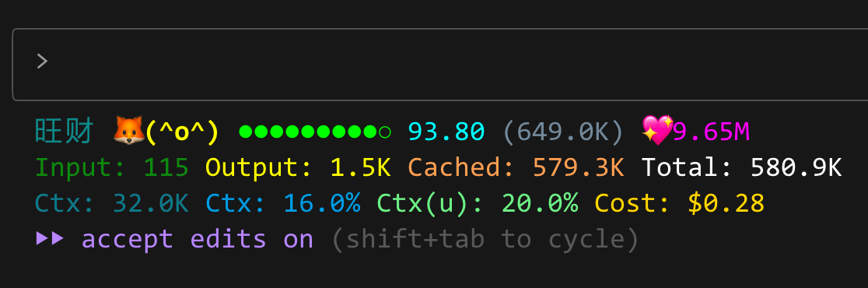
Task: Click the shift+tab to cycle hint
Action: click(x=485, y=240)
